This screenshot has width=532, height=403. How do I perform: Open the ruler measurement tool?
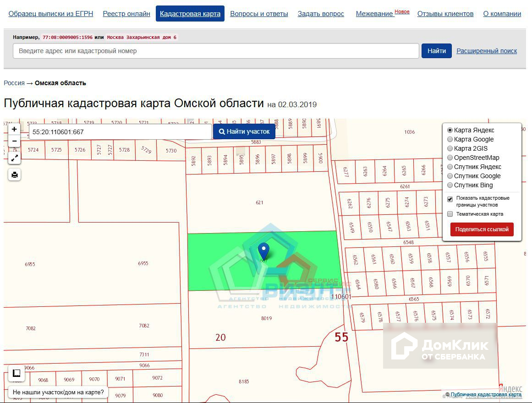16,374
